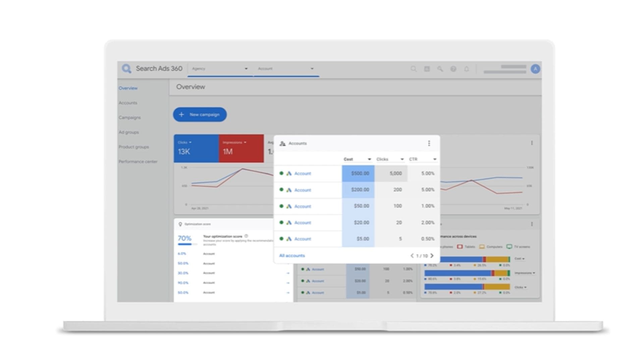The image size is (644, 362).
Task: Click the help question mark icon
Action: click(453, 69)
